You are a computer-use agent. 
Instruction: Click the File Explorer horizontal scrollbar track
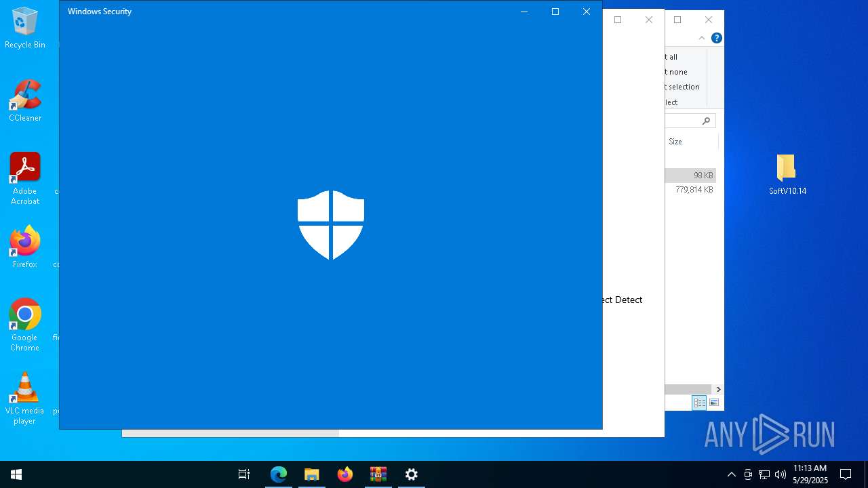point(688,389)
